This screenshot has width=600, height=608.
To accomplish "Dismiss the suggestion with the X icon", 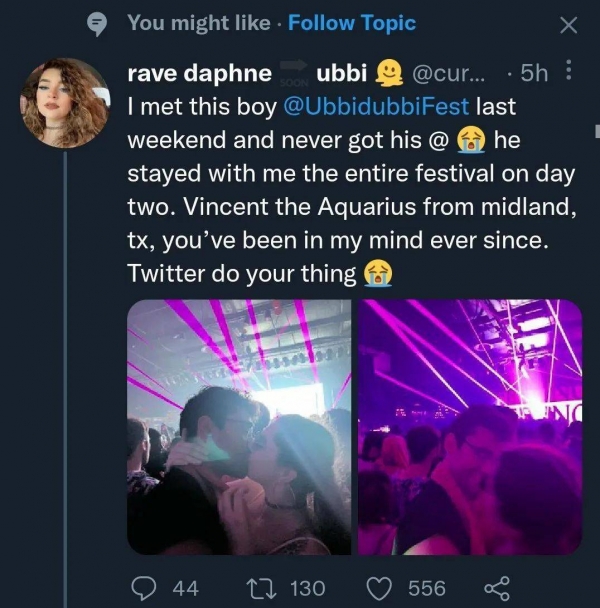I will coord(568,26).
